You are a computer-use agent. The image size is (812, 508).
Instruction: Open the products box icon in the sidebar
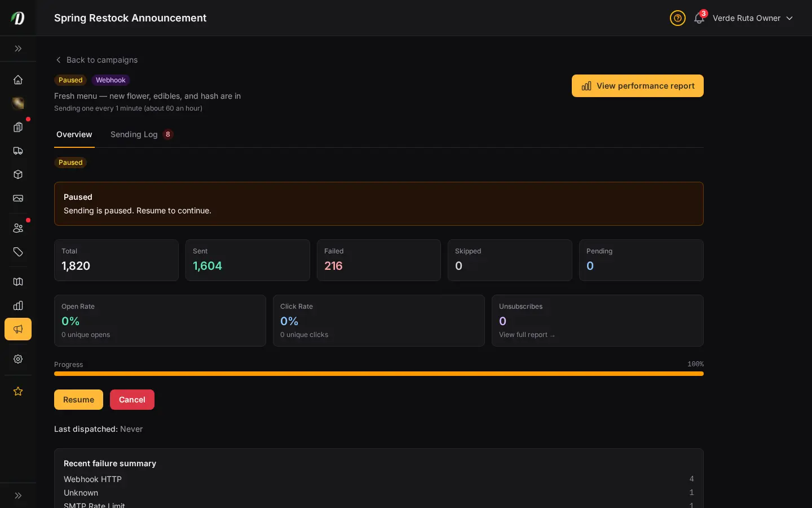18,174
